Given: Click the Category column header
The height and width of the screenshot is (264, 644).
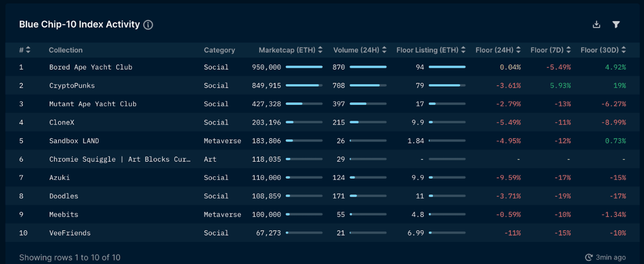Looking at the screenshot, I should [x=219, y=50].
